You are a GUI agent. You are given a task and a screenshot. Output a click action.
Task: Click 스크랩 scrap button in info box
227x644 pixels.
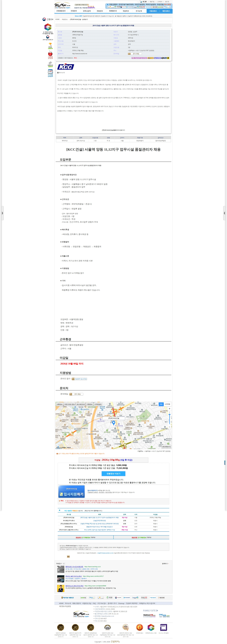(157, 58)
